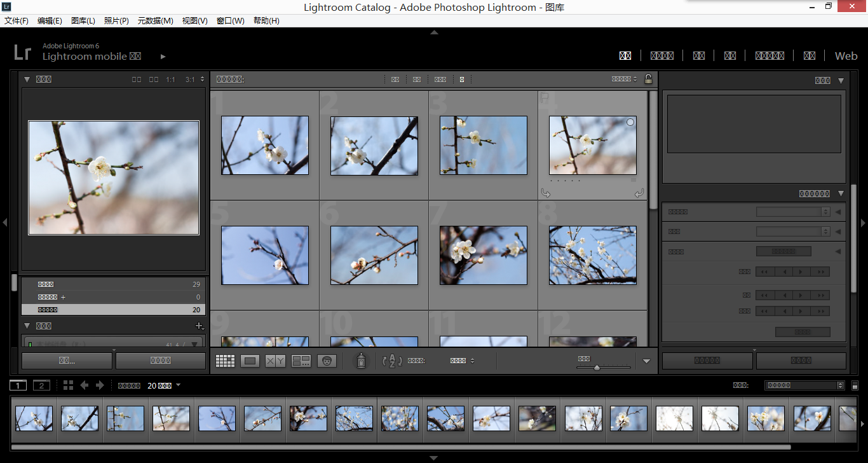Select the Painter spray can tool
This screenshot has width=868, height=463.
[x=361, y=361]
